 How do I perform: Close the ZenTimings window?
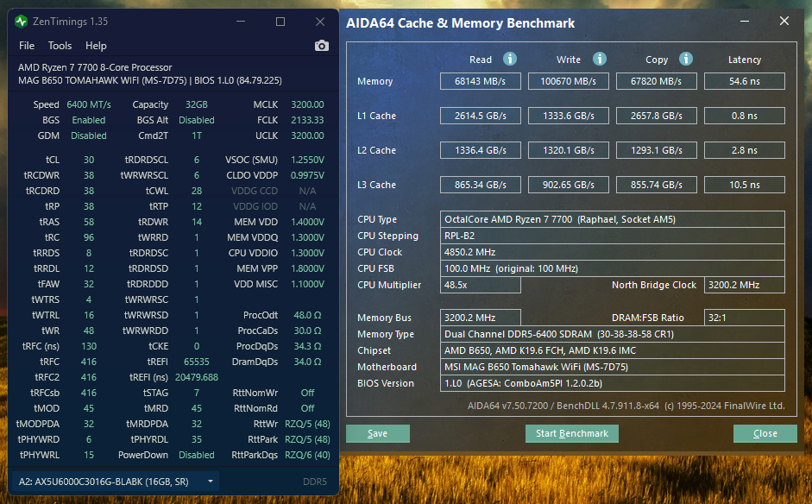coord(320,22)
